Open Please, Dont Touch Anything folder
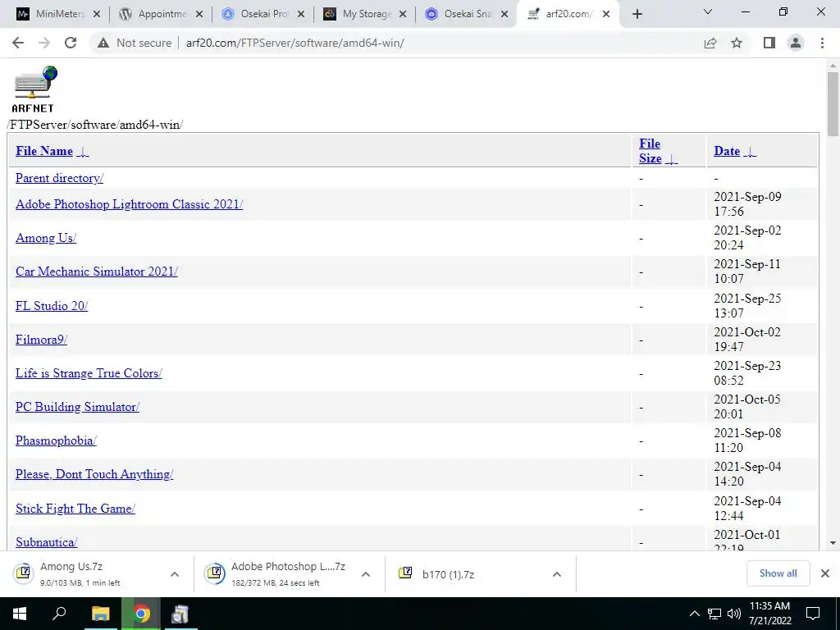 pyautogui.click(x=94, y=475)
